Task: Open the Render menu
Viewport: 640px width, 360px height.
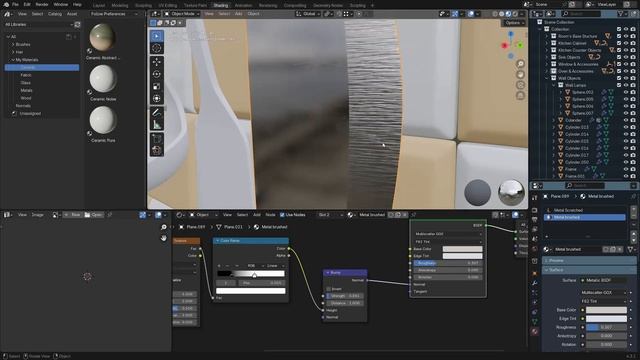Action: click(x=42, y=4)
